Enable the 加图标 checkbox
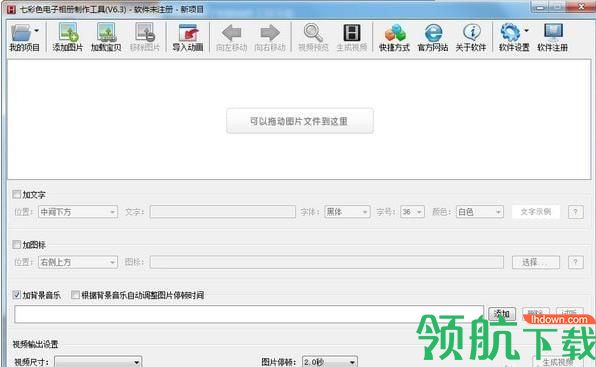 tap(17, 245)
